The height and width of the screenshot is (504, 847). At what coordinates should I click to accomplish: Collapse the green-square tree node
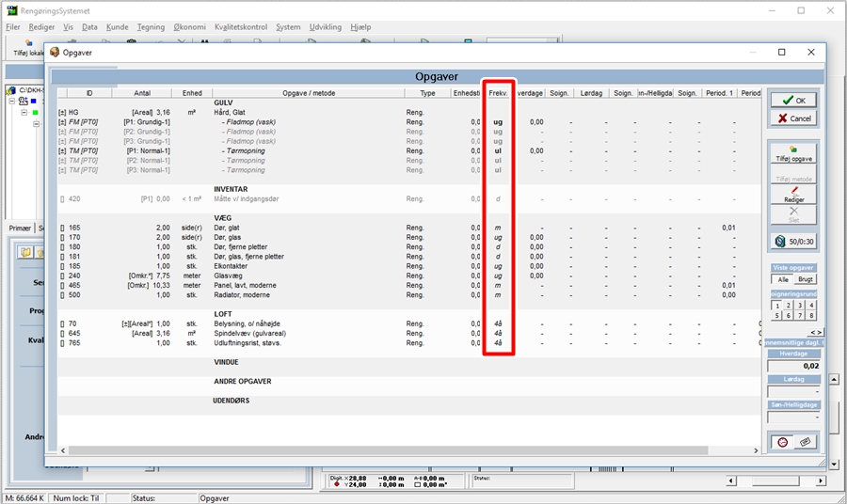(24, 113)
